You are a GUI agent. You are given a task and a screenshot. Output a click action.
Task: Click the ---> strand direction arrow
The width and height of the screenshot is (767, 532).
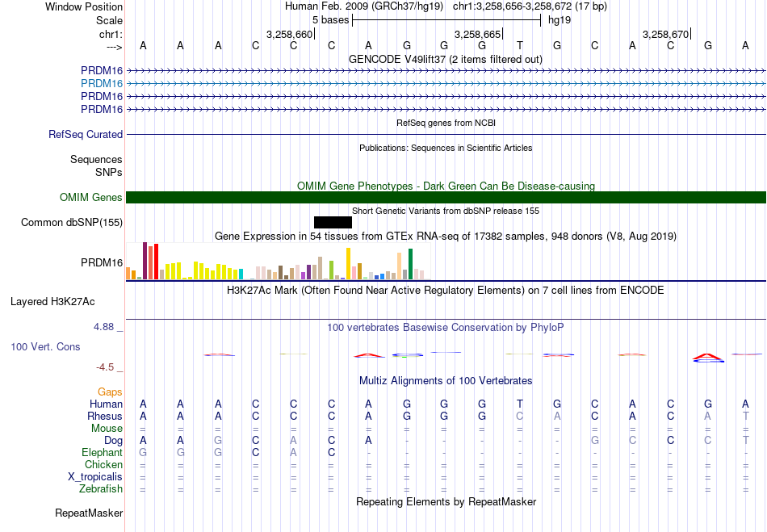115,47
